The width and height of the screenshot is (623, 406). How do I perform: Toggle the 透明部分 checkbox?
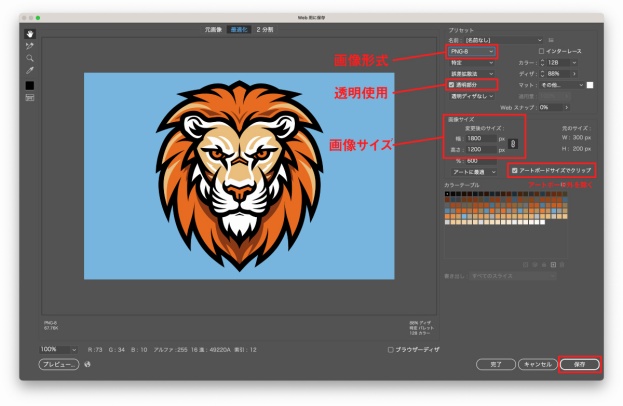451,85
